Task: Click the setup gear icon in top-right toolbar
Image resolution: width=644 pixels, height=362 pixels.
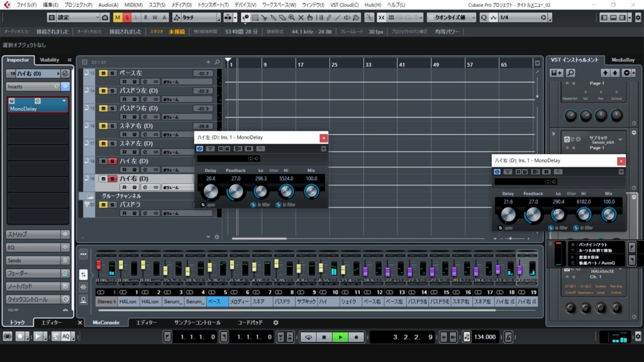Action: click(x=638, y=18)
